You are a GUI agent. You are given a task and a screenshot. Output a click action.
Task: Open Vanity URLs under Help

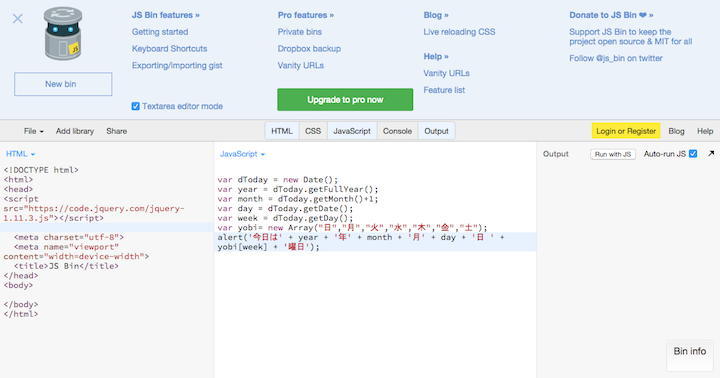click(446, 73)
